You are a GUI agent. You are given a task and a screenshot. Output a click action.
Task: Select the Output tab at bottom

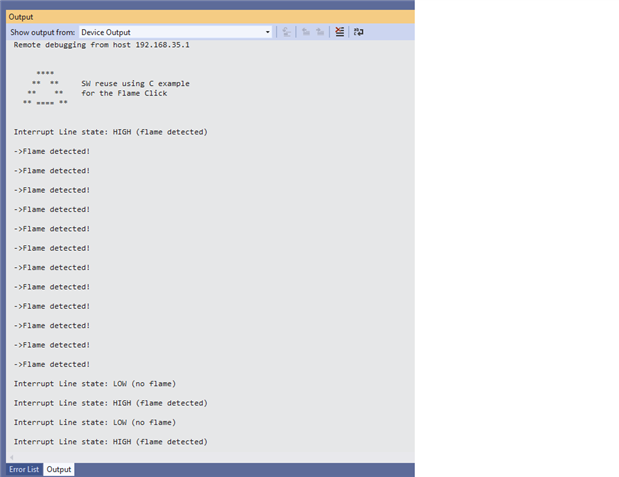(x=59, y=469)
